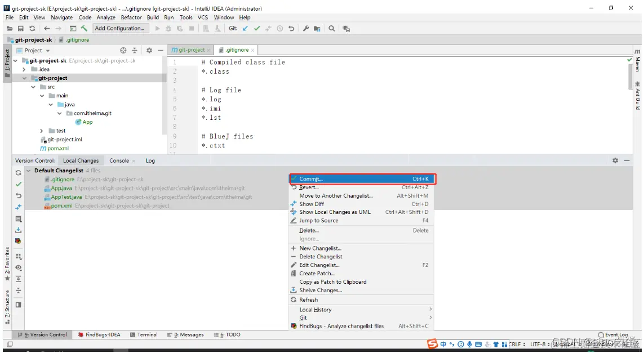Click Unshelve download icon in Version Control sidebar
The width and height of the screenshot is (644, 353).
tap(19, 230)
